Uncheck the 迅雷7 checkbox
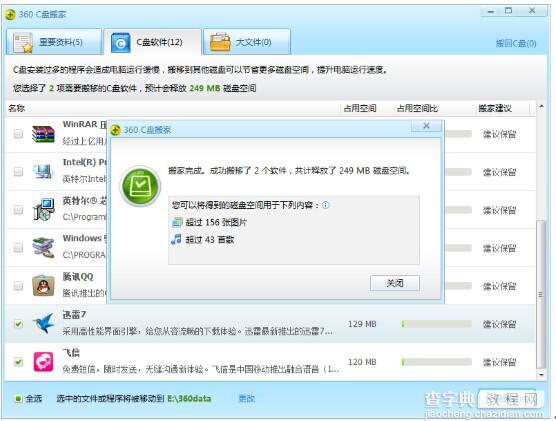The height and width of the screenshot is (421, 556). coord(18,324)
